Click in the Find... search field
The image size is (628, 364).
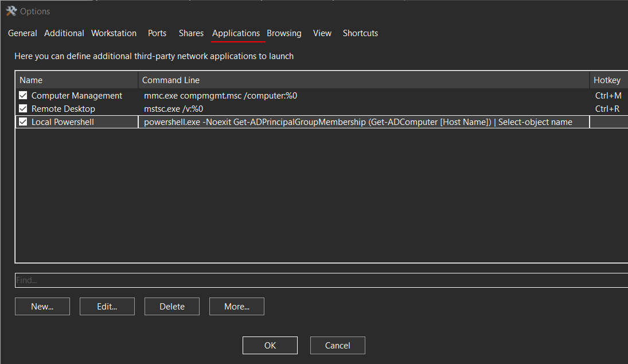pyautogui.click(x=321, y=280)
